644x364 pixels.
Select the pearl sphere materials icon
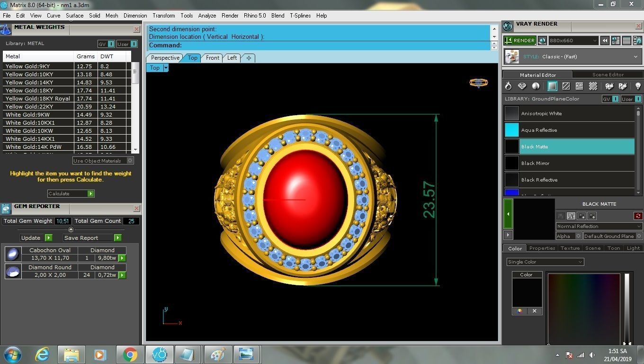[536, 86]
